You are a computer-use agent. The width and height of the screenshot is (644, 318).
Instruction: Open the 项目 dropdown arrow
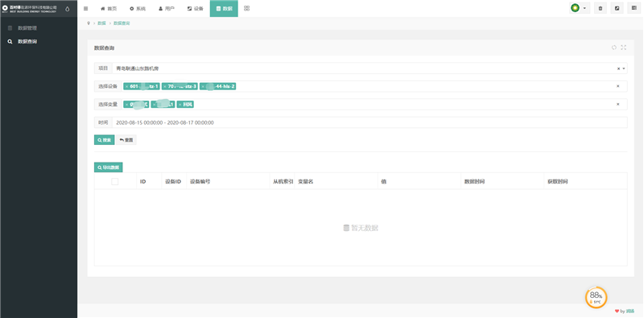[x=624, y=68]
